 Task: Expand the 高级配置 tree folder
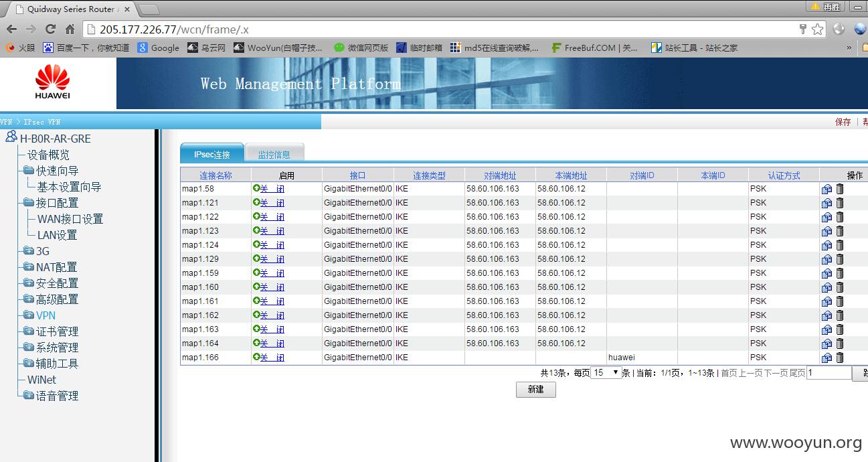tap(51, 299)
